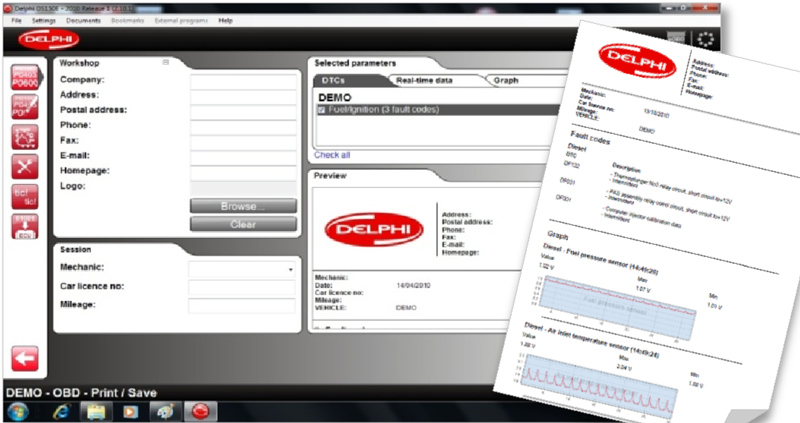800x423 pixels.
Task: Open the engine real-time data sidebar icon
Action: pos(25,137)
